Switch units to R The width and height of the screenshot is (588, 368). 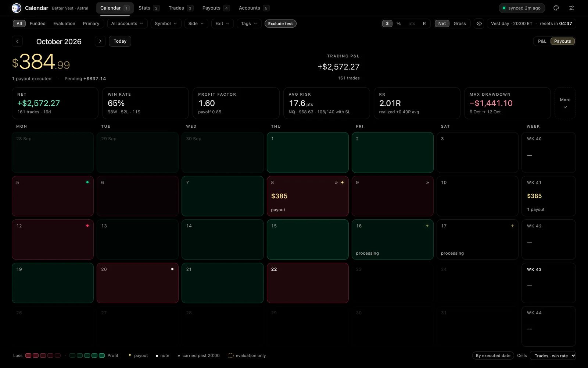[424, 24]
